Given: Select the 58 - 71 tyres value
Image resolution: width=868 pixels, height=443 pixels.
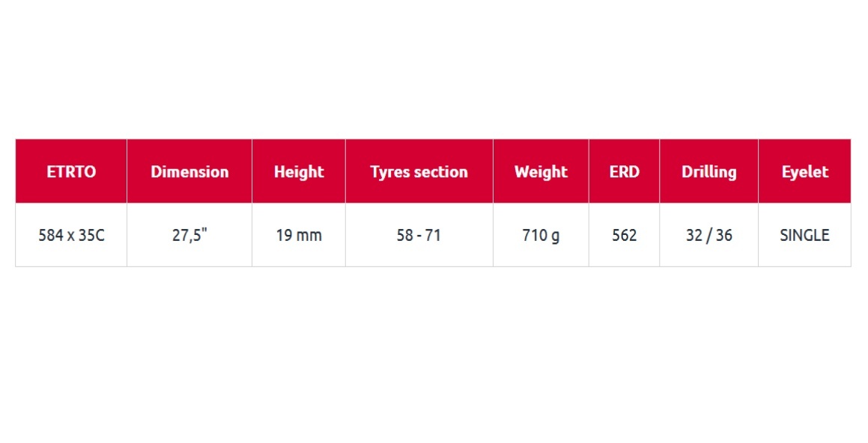Looking at the screenshot, I should [x=419, y=235].
